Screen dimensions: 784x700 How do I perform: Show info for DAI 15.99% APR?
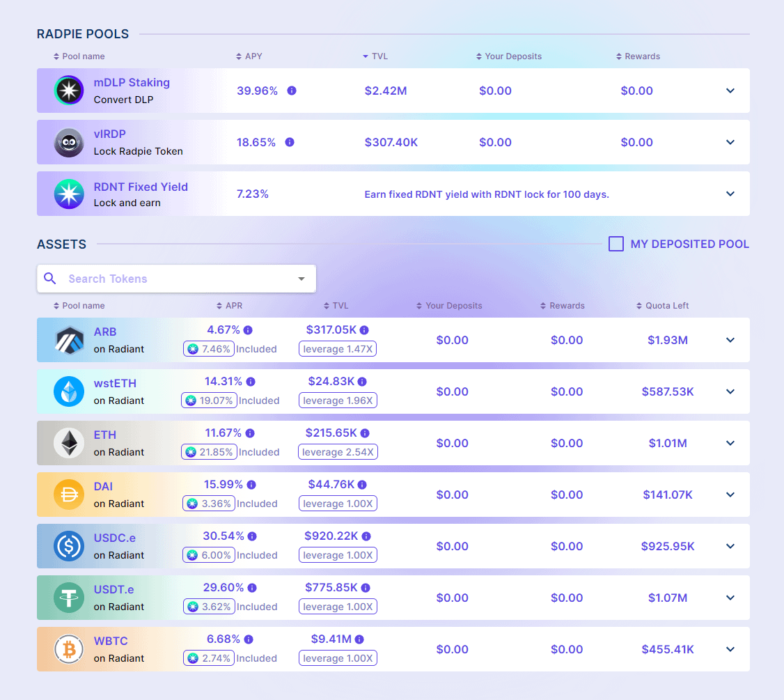coord(251,485)
